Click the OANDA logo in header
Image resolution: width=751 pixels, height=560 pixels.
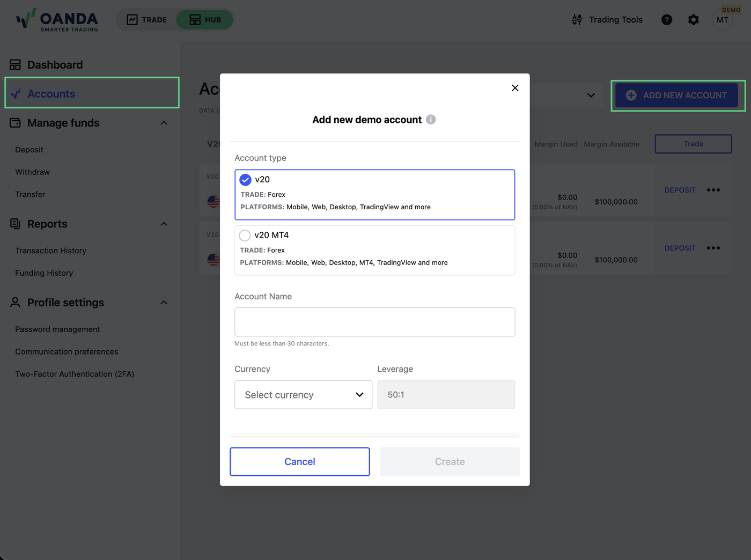(x=57, y=20)
